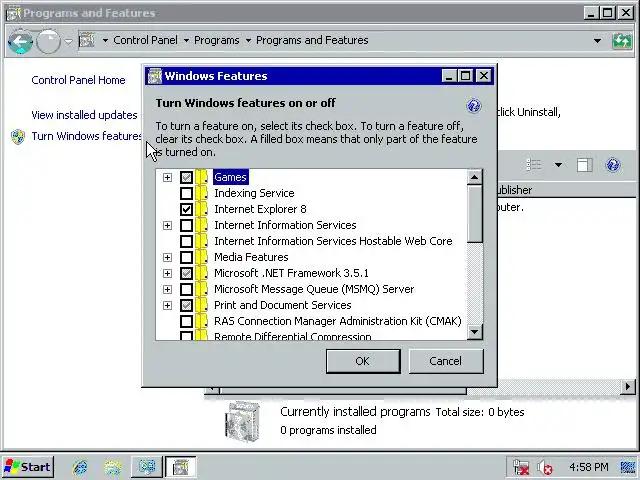Screen dimensions: 640x480
Task: Open the folder explorer taskbar icon
Action: (112, 468)
